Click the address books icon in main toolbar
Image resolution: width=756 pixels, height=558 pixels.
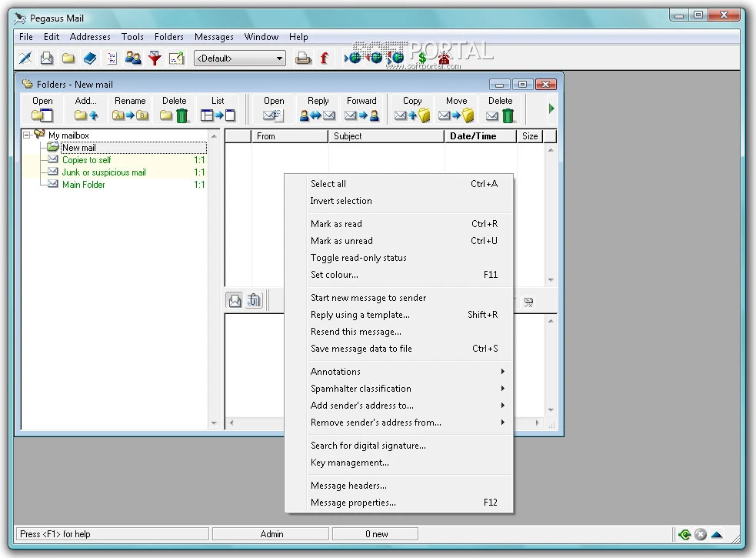point(90,58)
